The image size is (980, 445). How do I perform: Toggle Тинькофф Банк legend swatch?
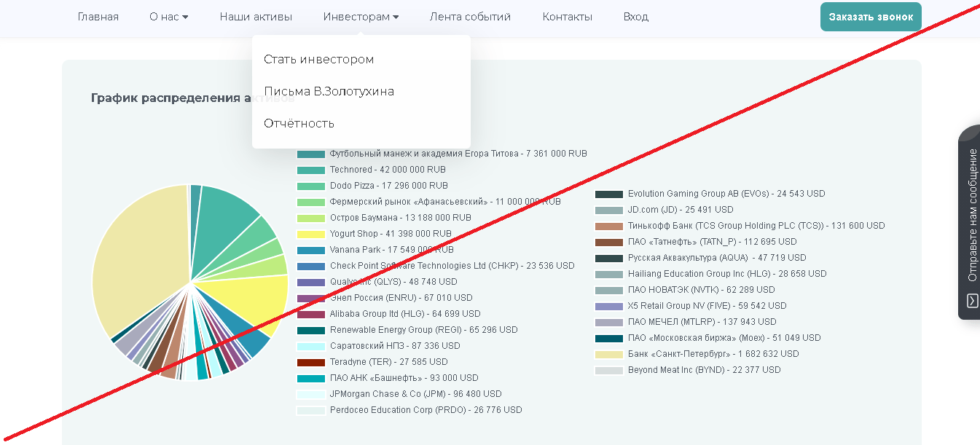click(609, 226)
